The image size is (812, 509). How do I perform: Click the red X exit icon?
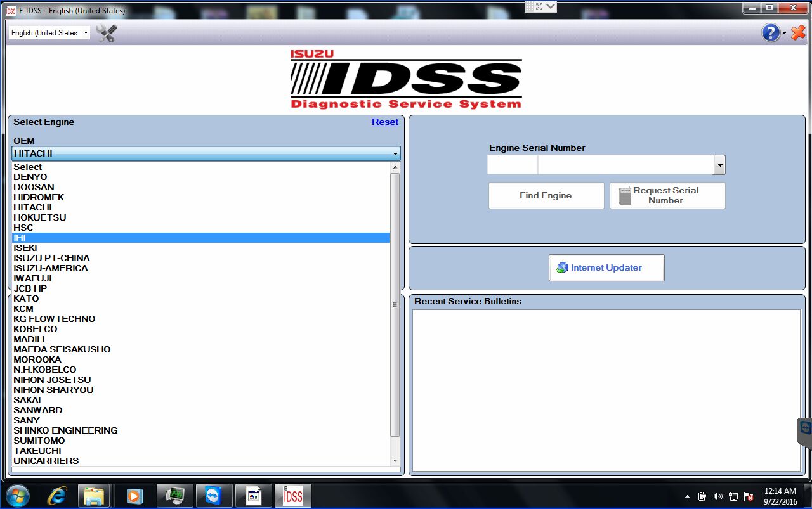tap(797, 33)
